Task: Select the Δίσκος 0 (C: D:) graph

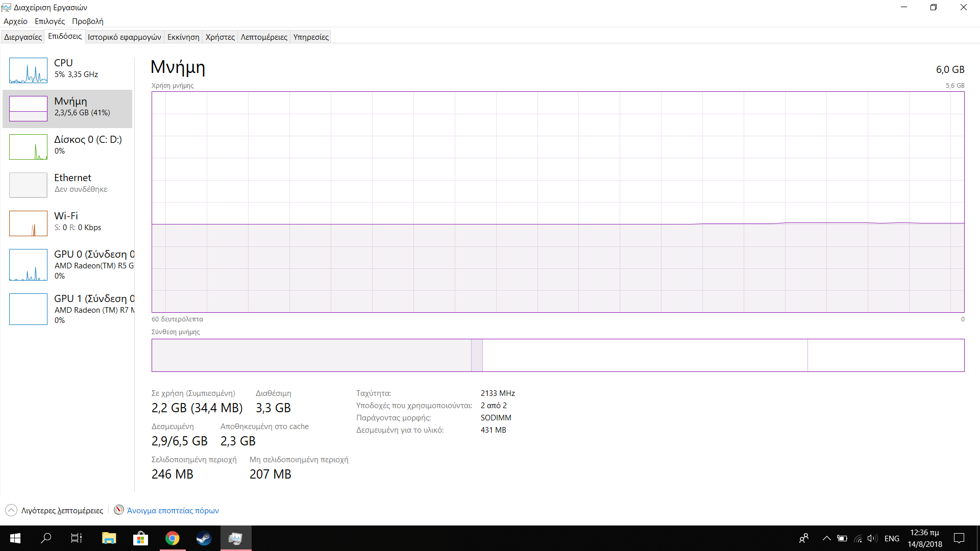Action: tap(28, 147)
